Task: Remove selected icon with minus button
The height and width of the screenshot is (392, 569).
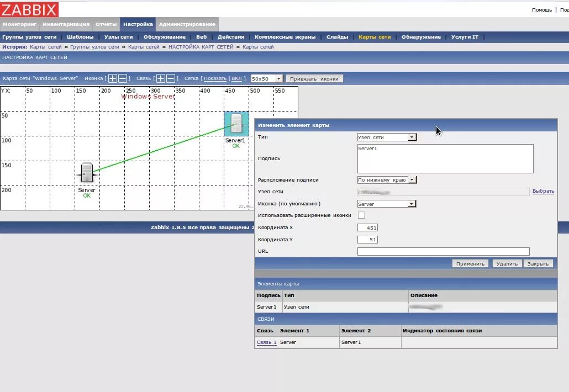Action: coord(123,78)
